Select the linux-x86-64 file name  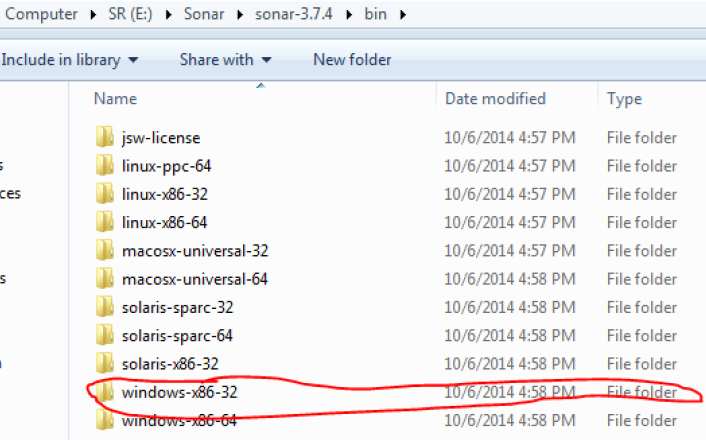(x=164, y=222)
